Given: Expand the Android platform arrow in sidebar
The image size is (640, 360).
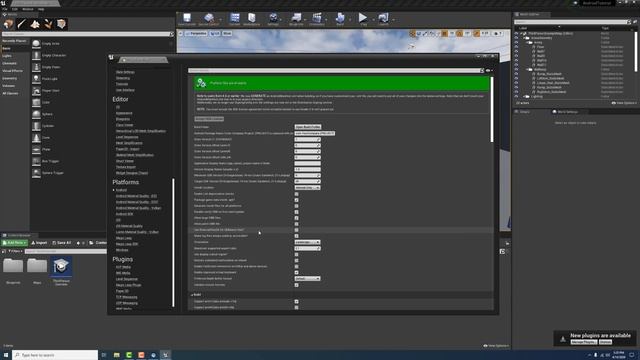Looking at the screenshot, I should (x=113, y=190).
